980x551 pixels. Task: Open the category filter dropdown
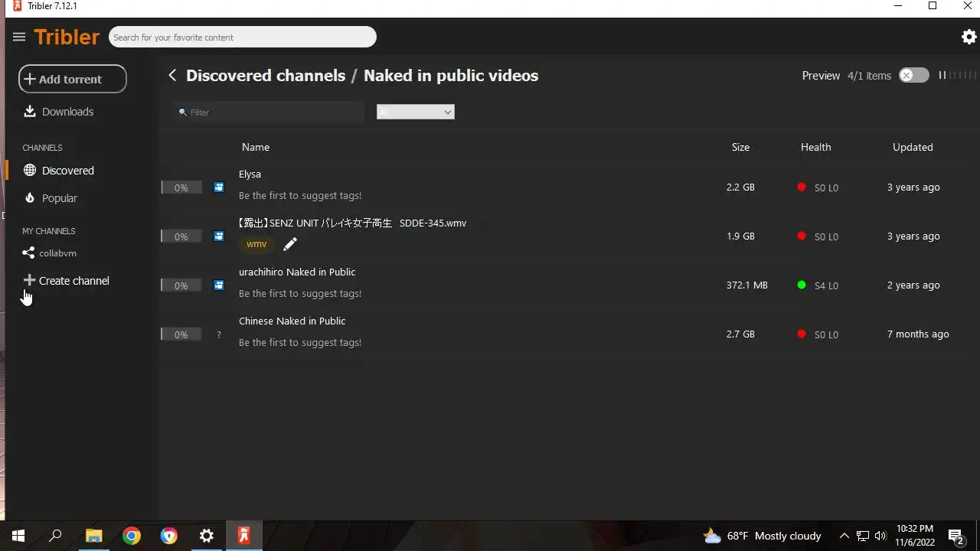tap(416, 112)
